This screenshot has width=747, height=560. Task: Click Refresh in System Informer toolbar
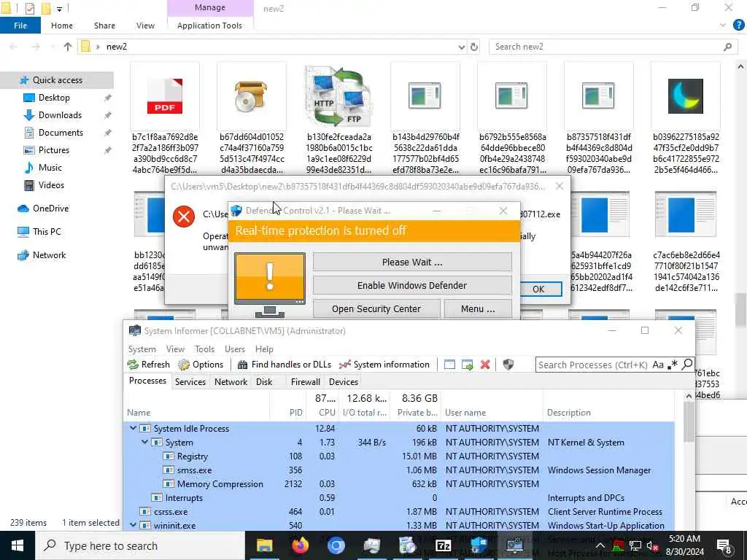tap(148, 365)
